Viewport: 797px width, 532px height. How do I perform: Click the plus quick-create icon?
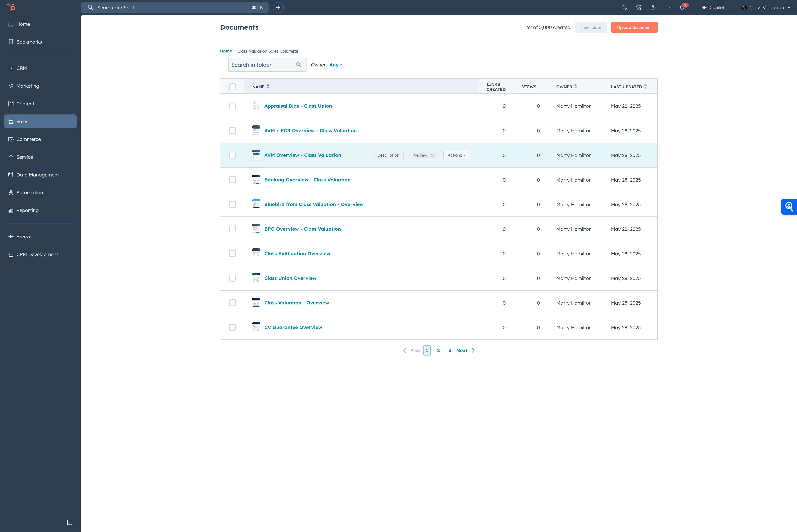(278, 8)
